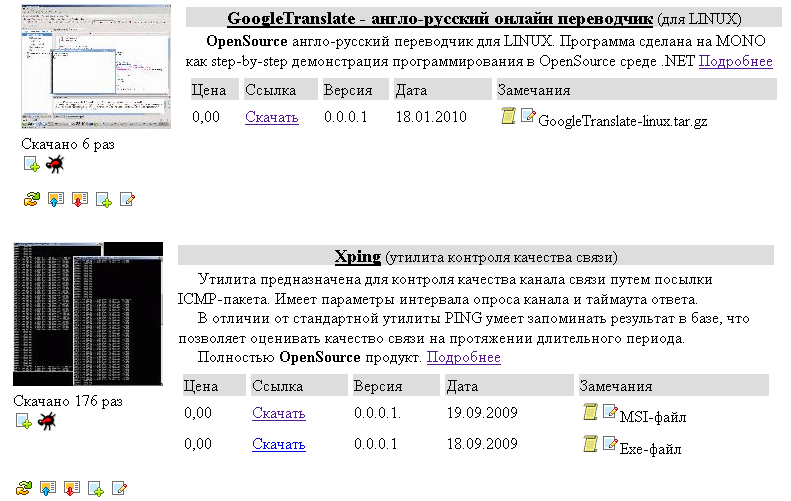Move GoogleTranslate down with red arrow icon
This screenshot has width=791, height=501.
coord(80,199)
